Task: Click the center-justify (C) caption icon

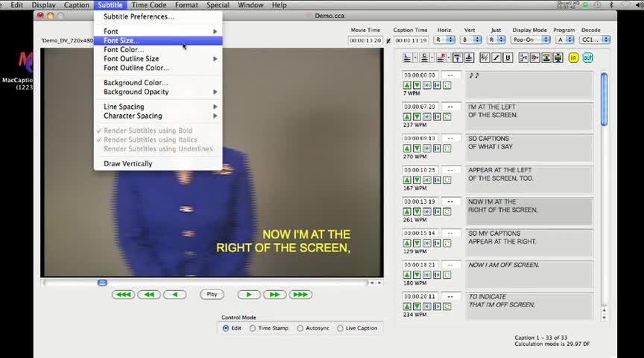Action: 424,58
